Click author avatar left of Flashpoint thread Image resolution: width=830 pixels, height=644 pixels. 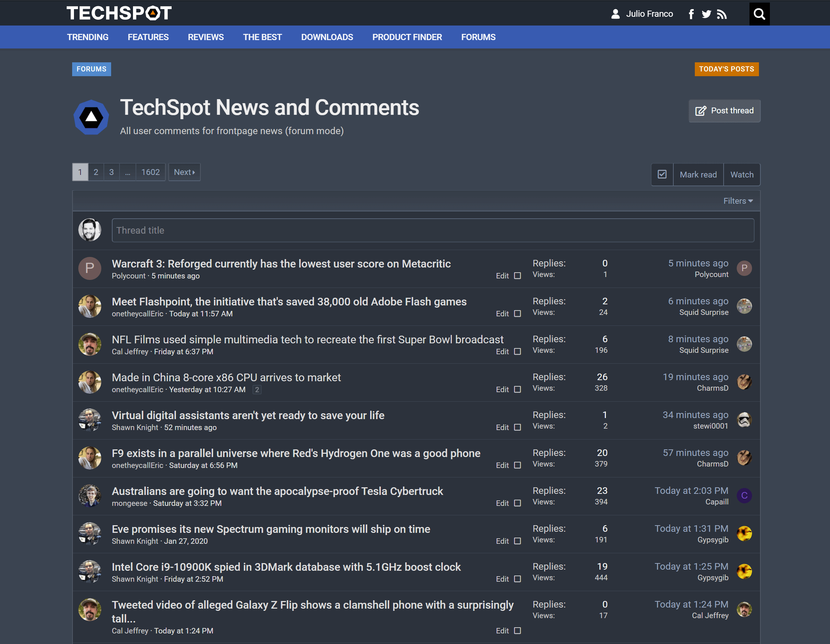coord(90,307)
